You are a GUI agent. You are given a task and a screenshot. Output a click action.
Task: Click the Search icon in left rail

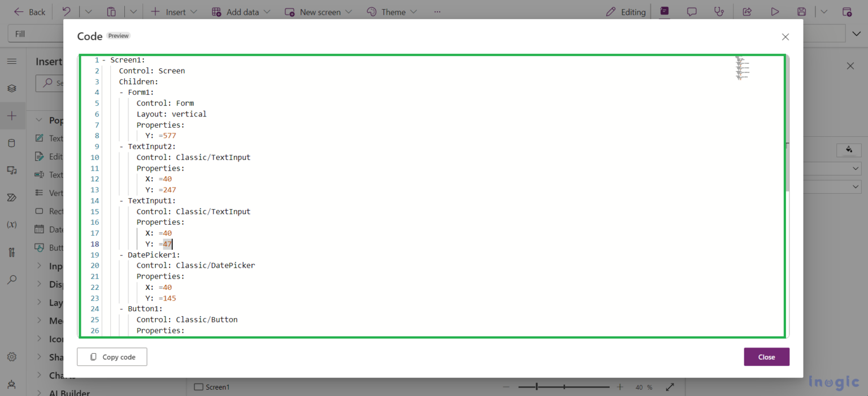coord(12,279)
